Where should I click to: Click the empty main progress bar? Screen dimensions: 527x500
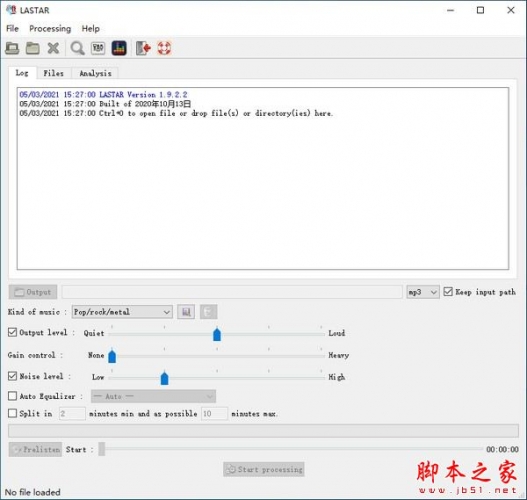click(x=263, y=431)
